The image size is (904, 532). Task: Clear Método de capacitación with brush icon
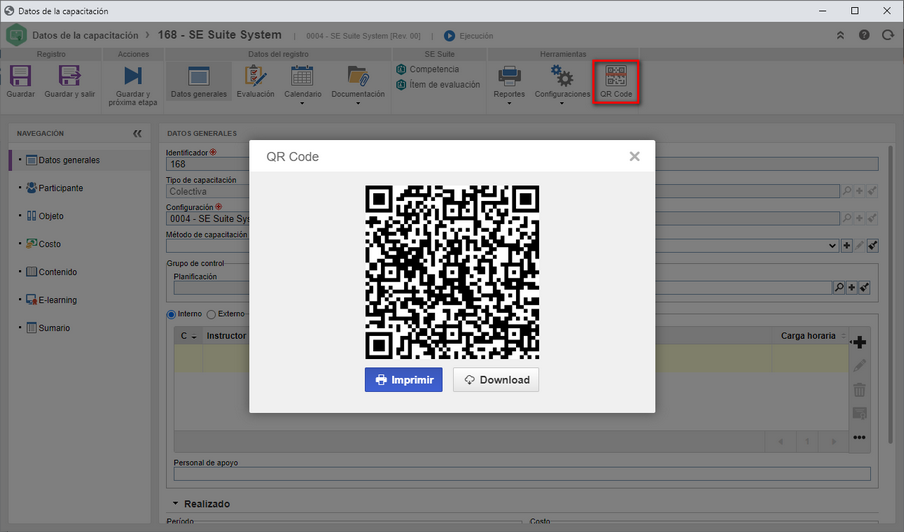coord(873,246)
